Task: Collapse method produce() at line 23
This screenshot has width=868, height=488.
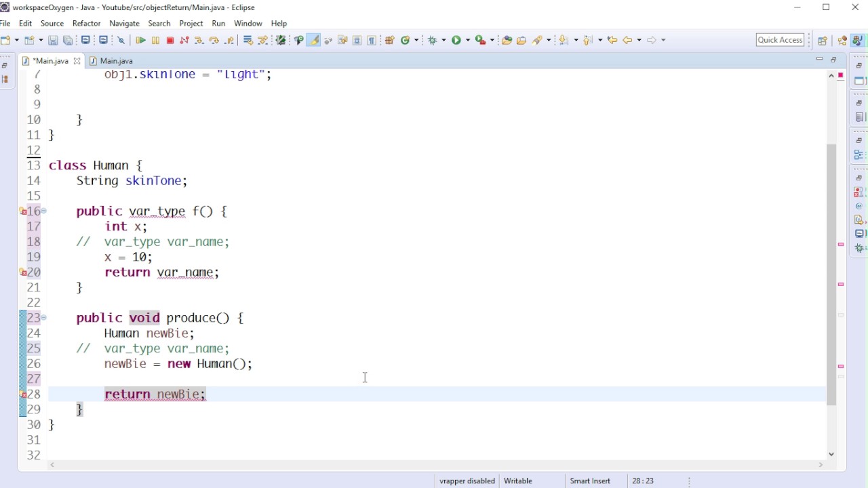Action: [x=44, y=317]
